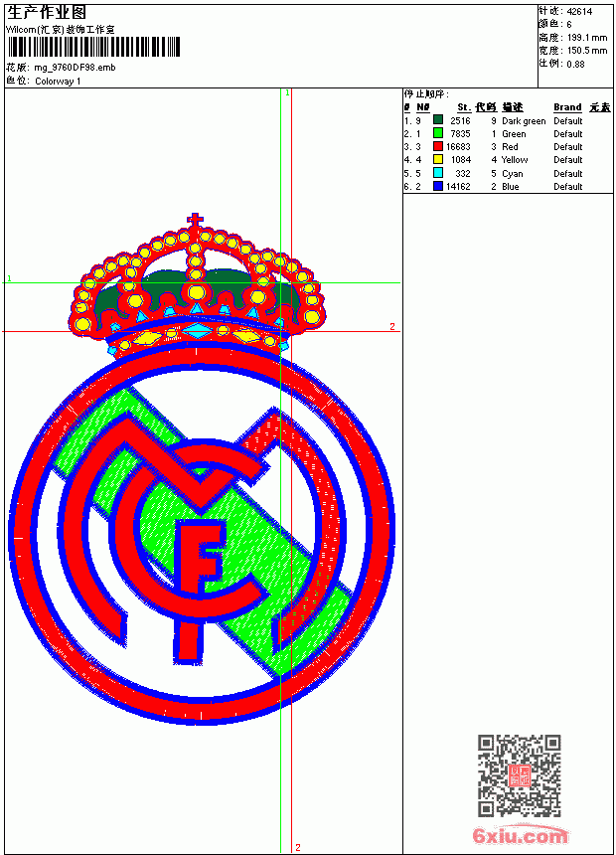The image size is (616, 855).
Task: Click the 'Green' description in row 2
Action: (514, 134)
